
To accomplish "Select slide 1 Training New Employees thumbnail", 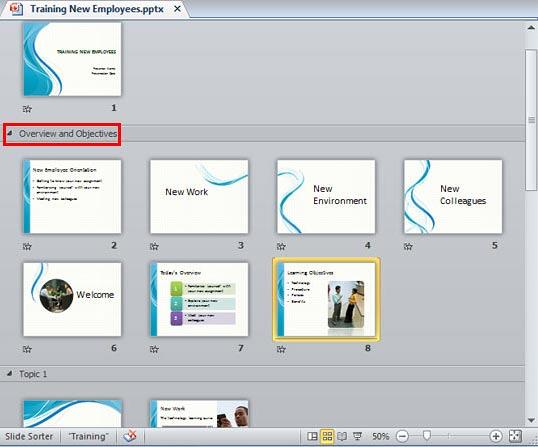I will tap(72, 59).
